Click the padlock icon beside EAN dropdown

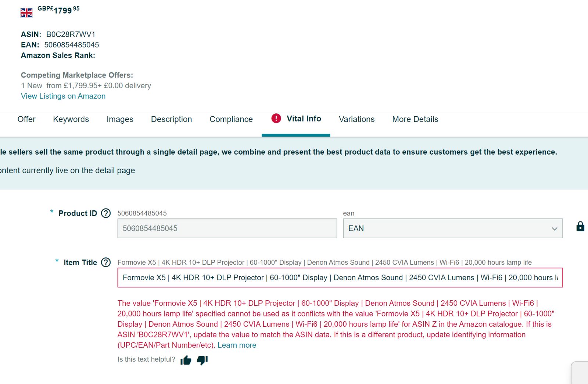[580, 227]
